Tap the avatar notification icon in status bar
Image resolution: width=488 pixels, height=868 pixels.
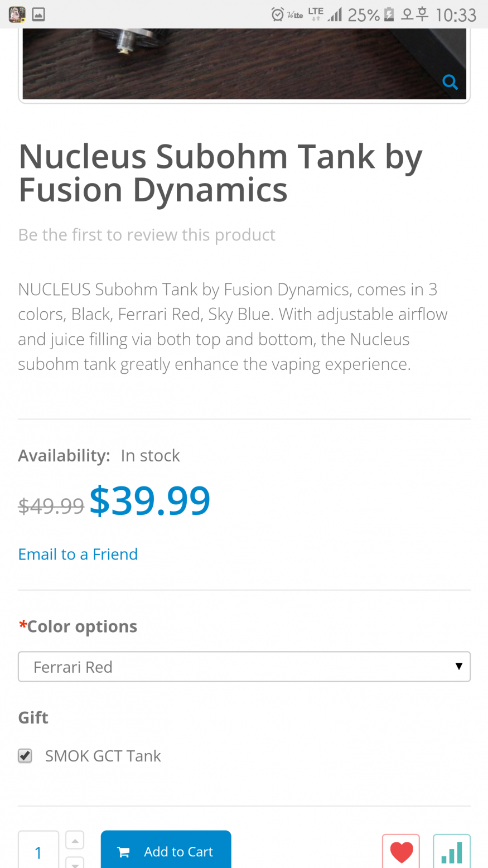pos(17,15)
